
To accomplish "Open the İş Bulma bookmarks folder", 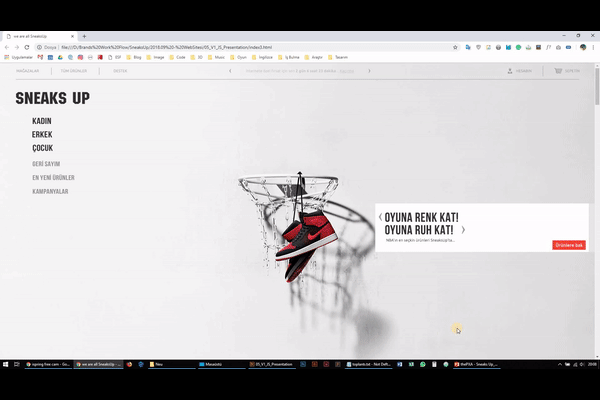I will [289, 57].
